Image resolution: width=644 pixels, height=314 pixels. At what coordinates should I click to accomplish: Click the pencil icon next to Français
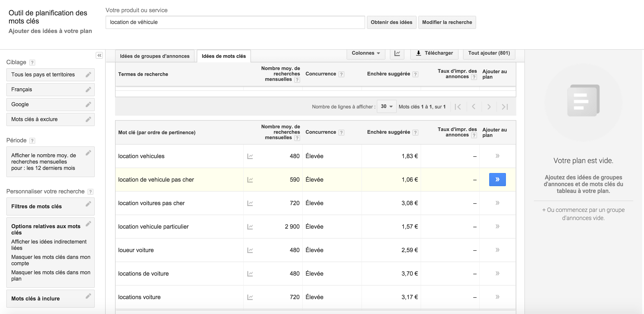point(88,90)
